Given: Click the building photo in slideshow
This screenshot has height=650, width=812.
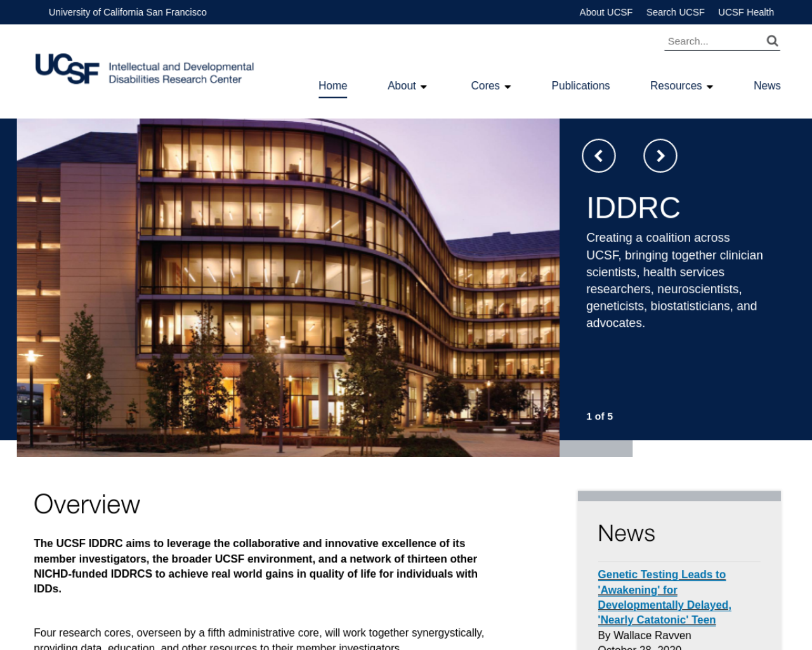Looking at the screenshot, I should click(288, 288).
